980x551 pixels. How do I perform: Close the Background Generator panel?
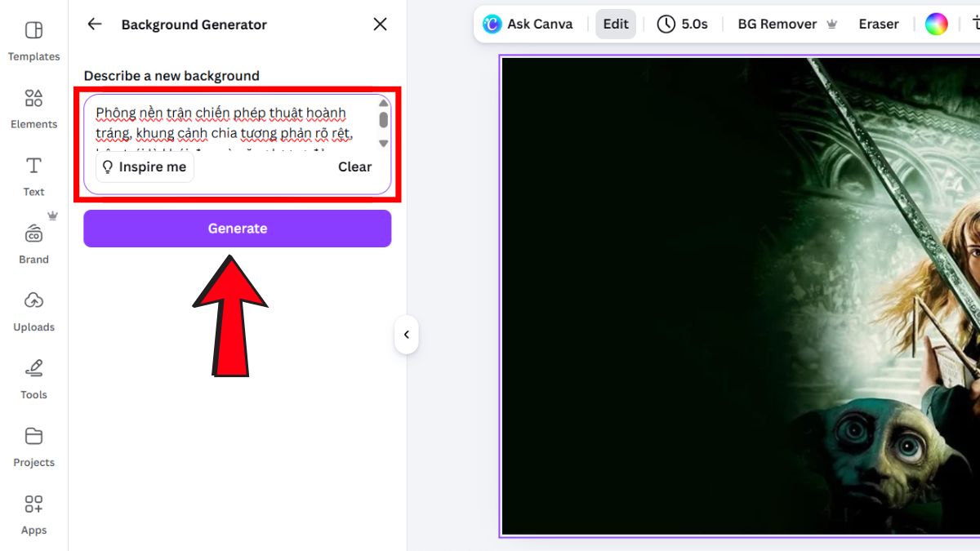tap(380, 24)
